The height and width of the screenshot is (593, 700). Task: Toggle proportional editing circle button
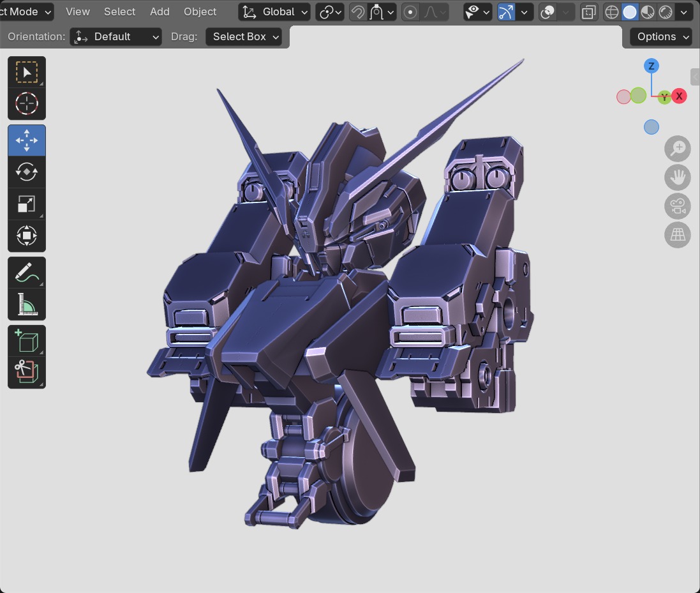[410, 12]
